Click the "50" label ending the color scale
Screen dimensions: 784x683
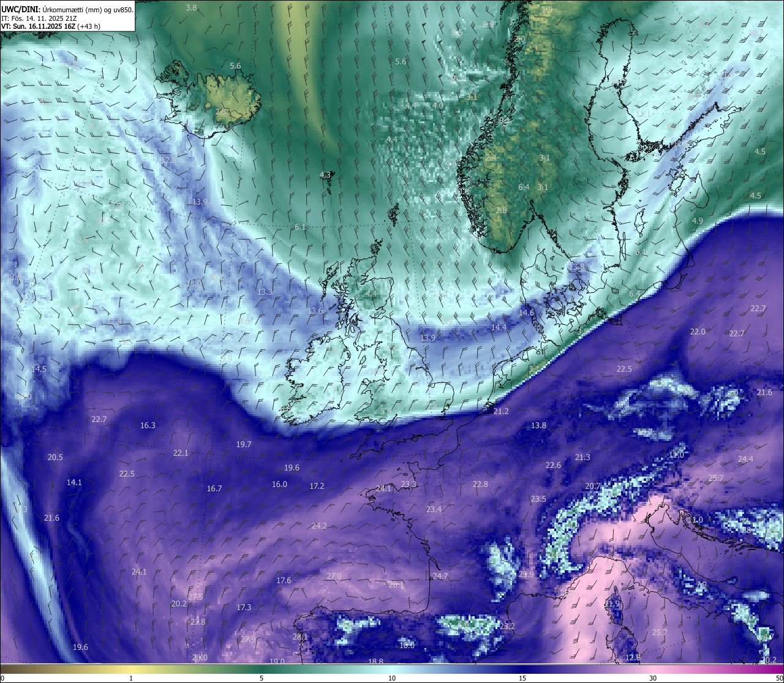779,678
